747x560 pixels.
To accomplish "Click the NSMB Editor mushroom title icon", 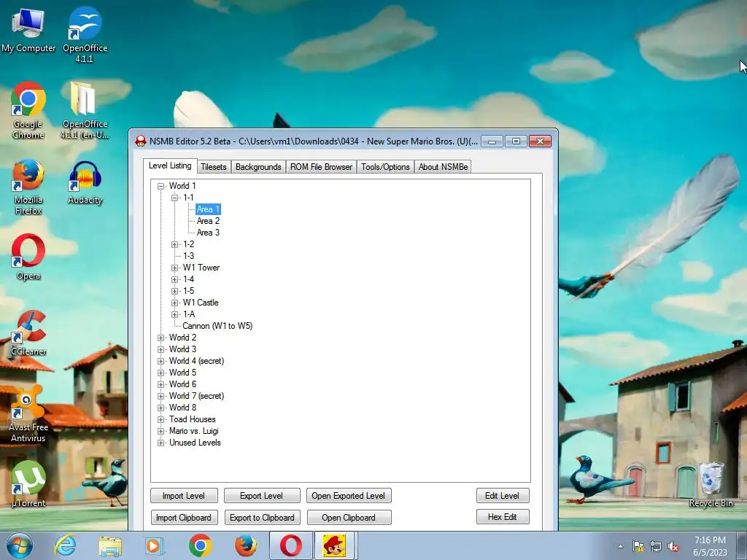I will click(x=141, y=141).
